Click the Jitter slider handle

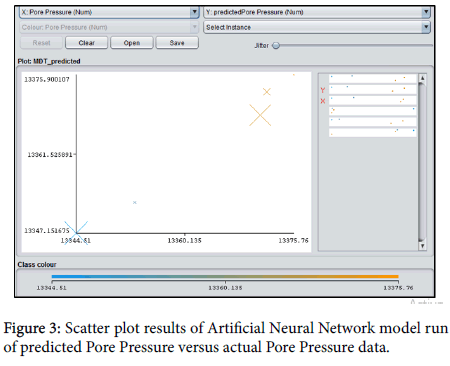click(276, 45)
